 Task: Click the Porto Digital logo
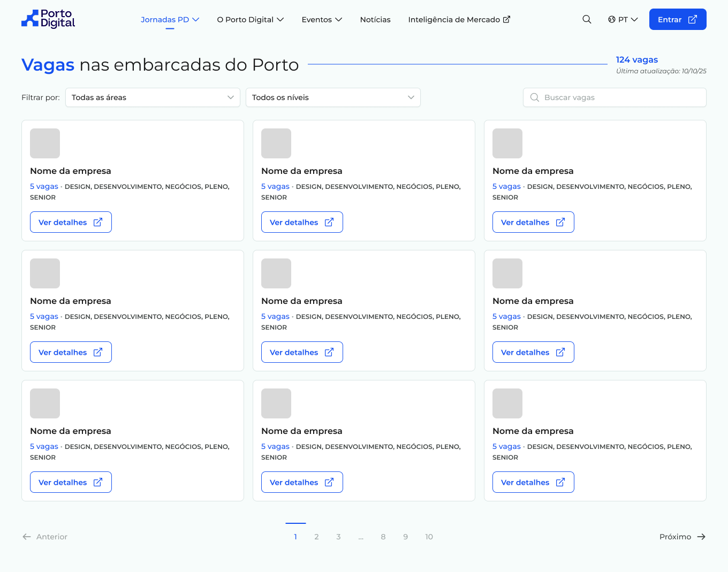coord(48,19)
